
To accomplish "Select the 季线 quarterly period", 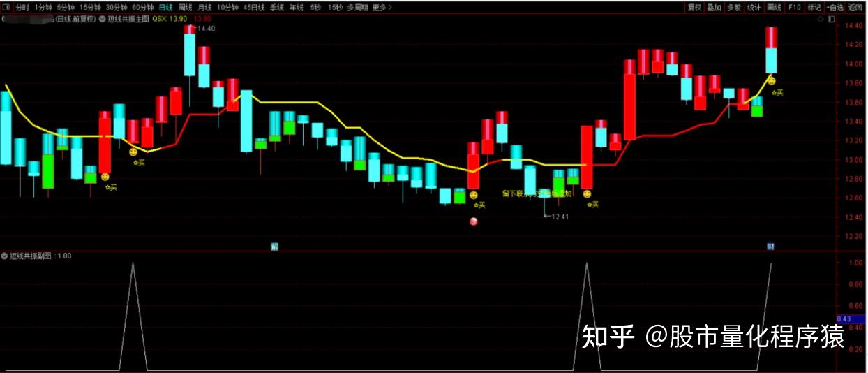I will [x=277, y=8].
